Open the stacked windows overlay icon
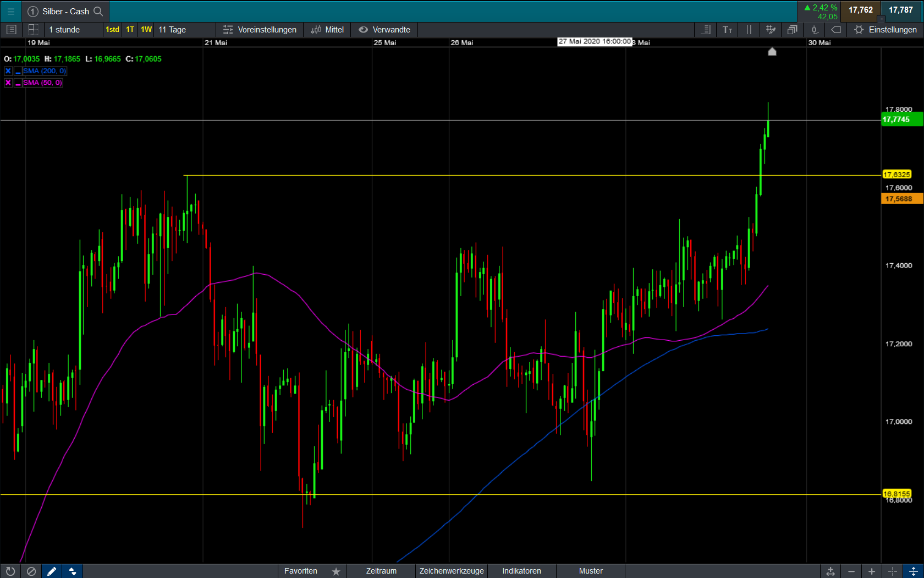Screen dimensions: 924x578 (x=793, y=30)
